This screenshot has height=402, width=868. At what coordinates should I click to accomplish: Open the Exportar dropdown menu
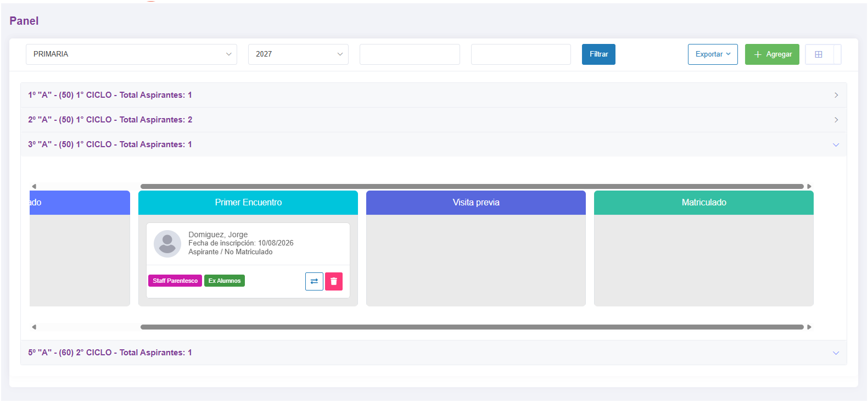(x=713, y=54)
